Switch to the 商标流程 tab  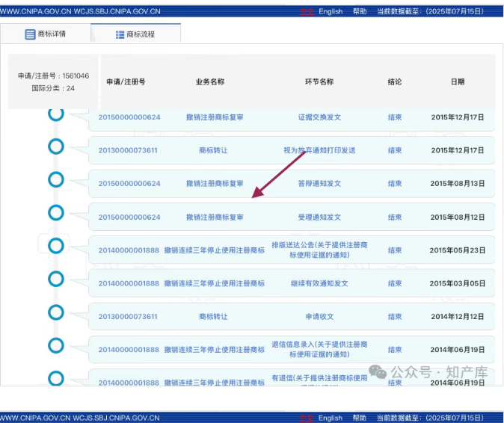pyautogui.click(x=135, y=34)
